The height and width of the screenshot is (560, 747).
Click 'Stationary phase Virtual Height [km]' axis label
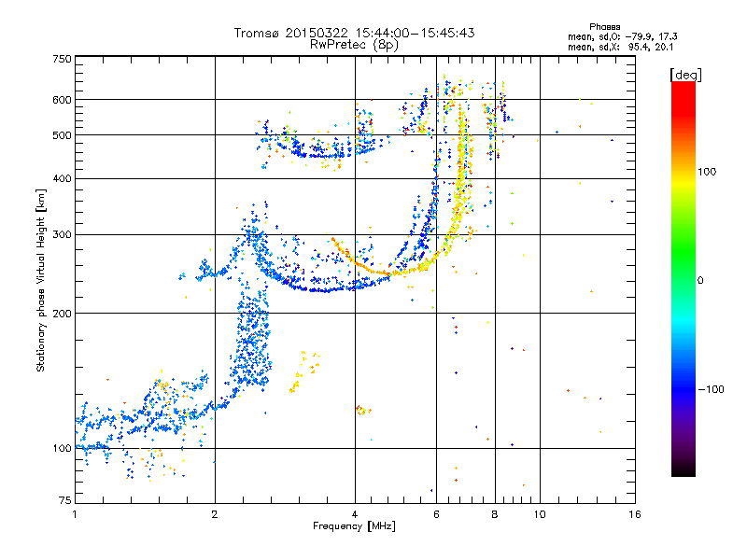point(40,281)
